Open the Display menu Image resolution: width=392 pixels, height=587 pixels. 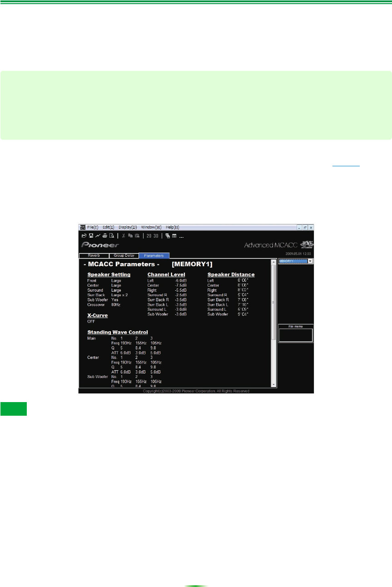(128, 227)
